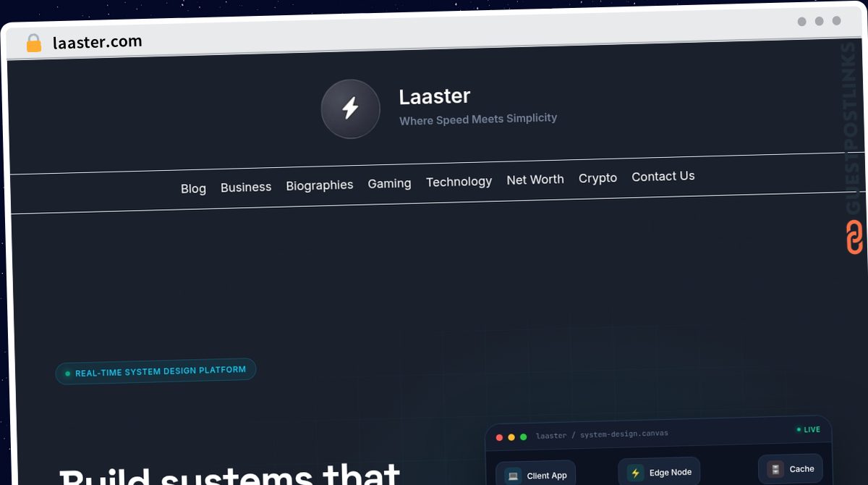Click the green dot in canvas window
Image resolution: width=868 pixels, height=485 pixels.
(x=524, y=436)
